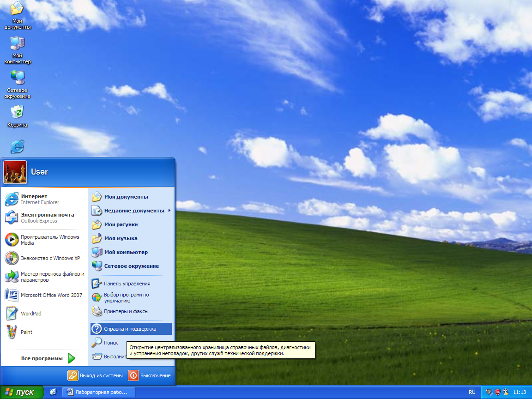The image size is (532, 399).
Task: Open Мои документы in Start menu right pane
Action: [x=131, y=197]
